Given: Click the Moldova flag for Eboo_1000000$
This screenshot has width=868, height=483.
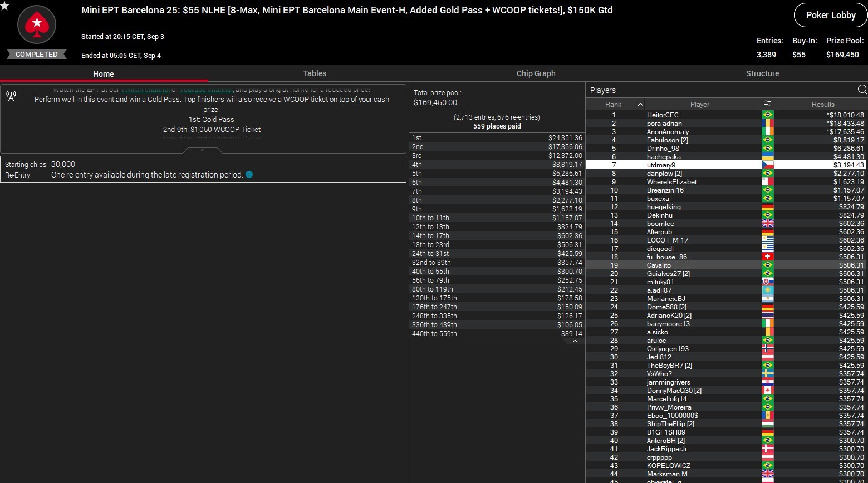Looking at the screenshot, I should coord(768,415).
